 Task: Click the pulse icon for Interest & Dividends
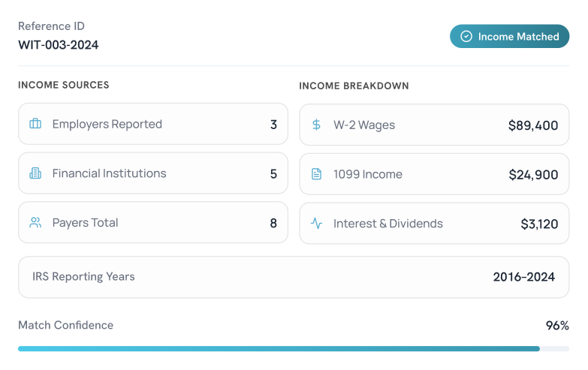317,224
